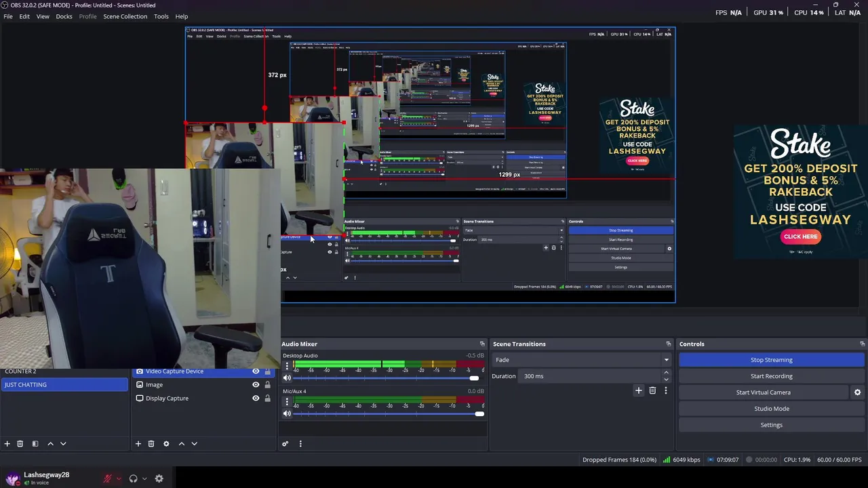
Task: Move scene up with arrow icon
Action: click(x=50, y=443)
